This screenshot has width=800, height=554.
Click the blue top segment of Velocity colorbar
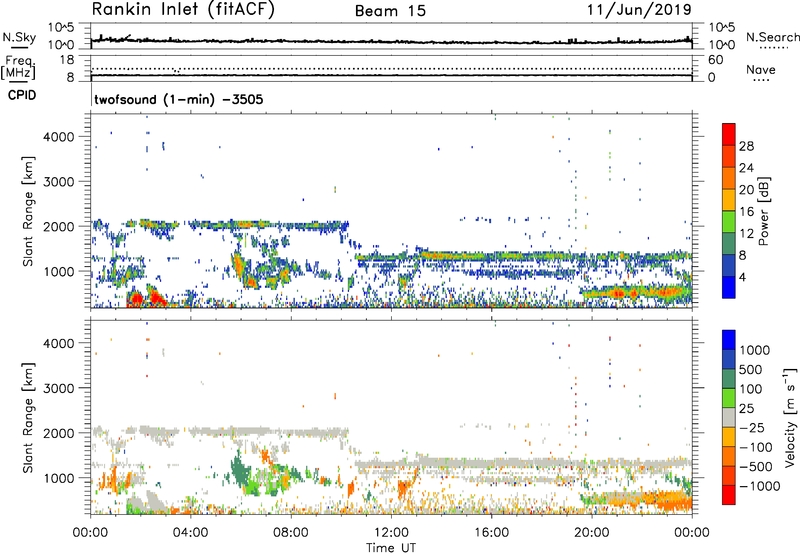pos(729,340)
